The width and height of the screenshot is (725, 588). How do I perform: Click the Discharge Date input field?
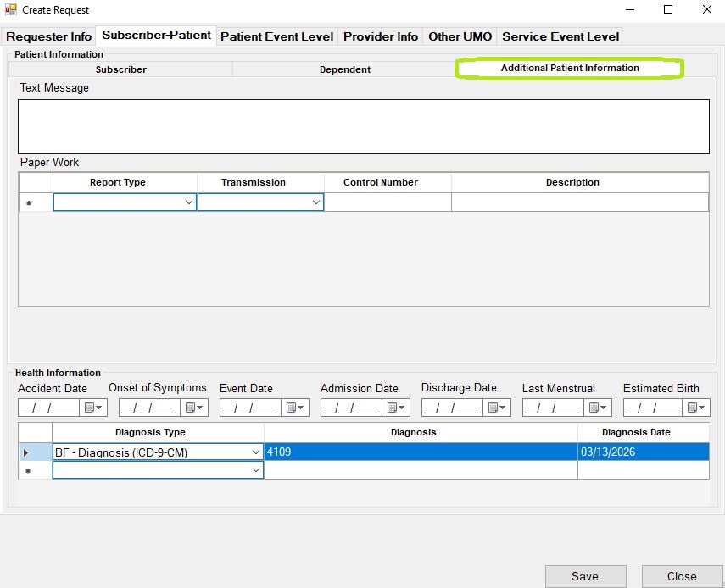[452, 408]
